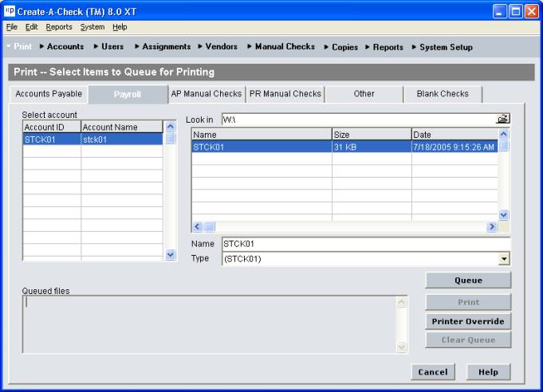This screenshot has height=392, width=543.
Task: Click the file list horizontal scrollbar thumb
Action: point(210,226)
